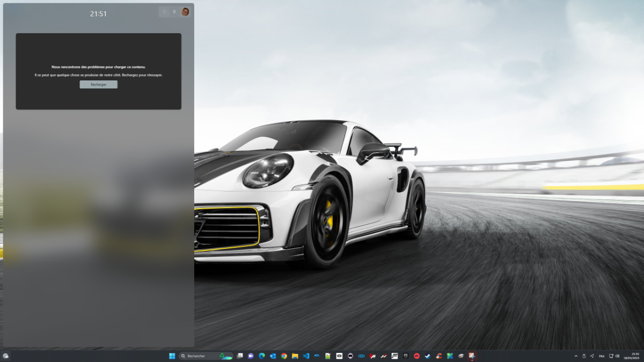Open File Explorer from the taskbar
This screenshot has height=362, width=644.
[x=295, y=356]
